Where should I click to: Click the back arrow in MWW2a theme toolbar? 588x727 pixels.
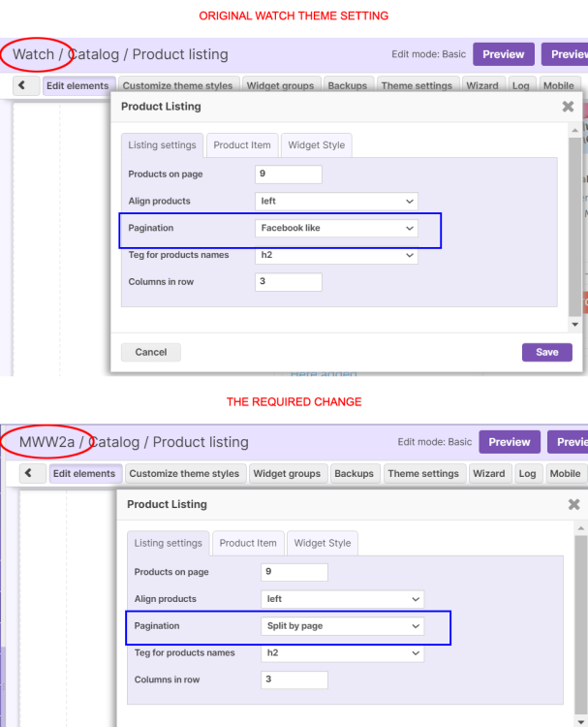28,473
